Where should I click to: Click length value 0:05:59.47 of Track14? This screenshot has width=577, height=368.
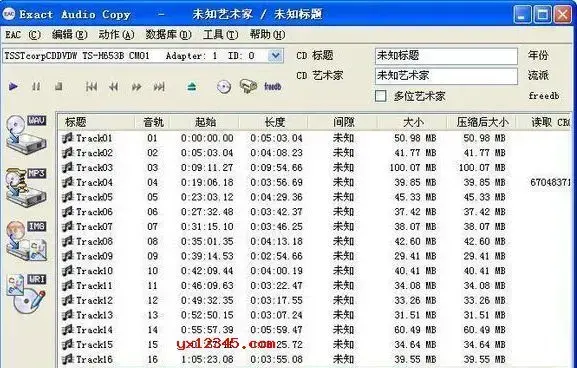(276, 330)
